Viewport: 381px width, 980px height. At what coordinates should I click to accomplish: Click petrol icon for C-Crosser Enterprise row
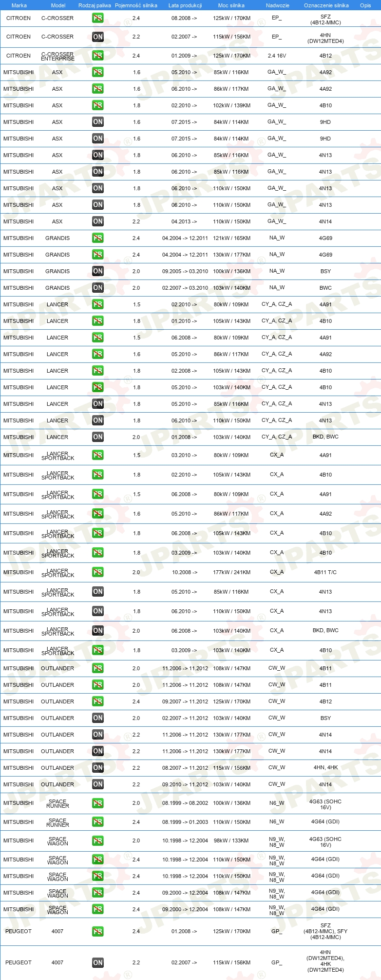pos(98,56)
